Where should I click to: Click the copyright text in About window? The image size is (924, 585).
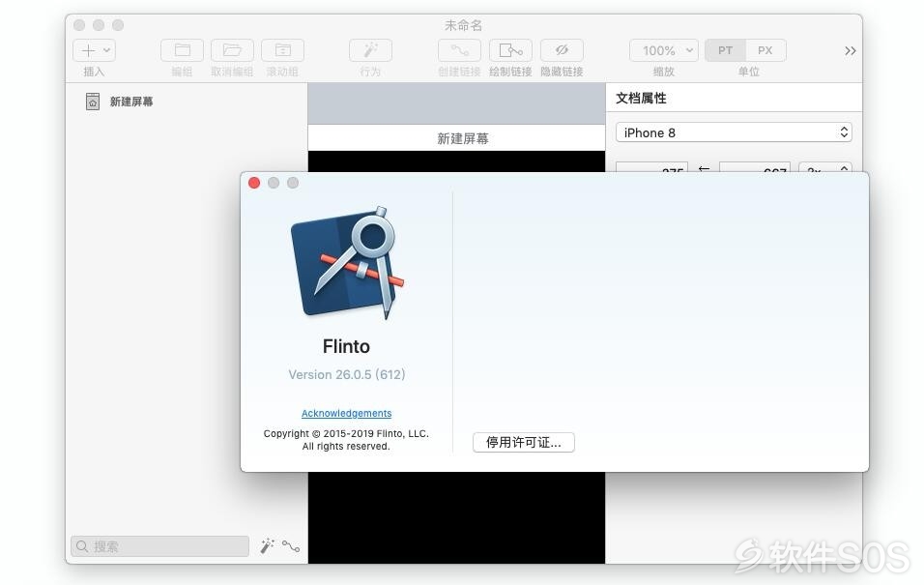point(346,440)
